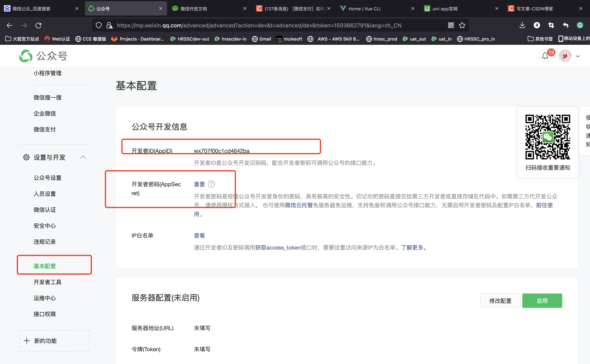
Task: Open the 移动设备上的书签 folder
Action: 574,39
